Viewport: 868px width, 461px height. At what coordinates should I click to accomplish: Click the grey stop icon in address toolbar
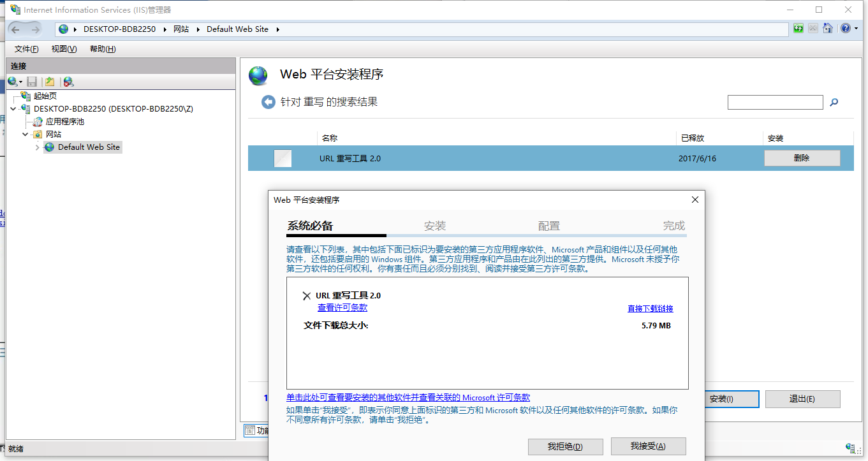pos(813,29)
